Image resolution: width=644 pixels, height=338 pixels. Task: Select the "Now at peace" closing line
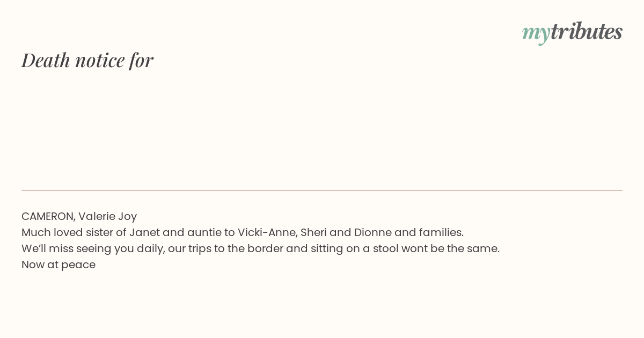tap(58, 264)
